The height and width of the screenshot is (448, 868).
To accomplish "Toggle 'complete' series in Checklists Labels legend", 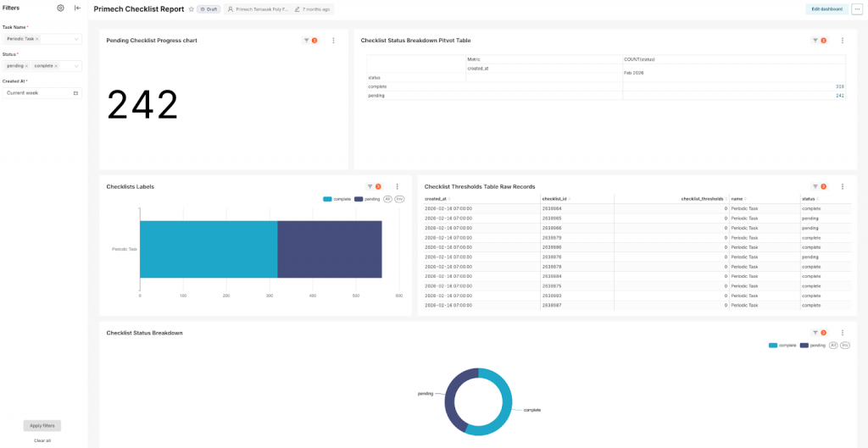I will click(337, 199).
